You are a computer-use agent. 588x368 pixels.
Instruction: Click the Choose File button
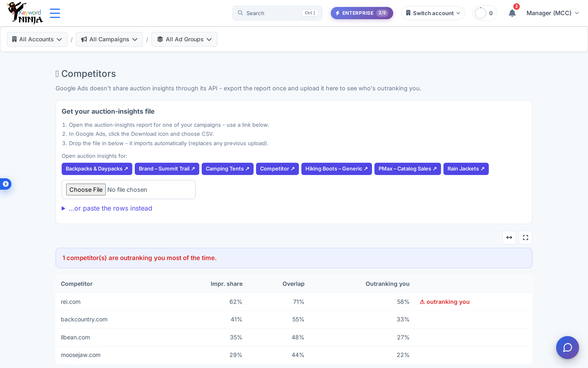point(86,190)
